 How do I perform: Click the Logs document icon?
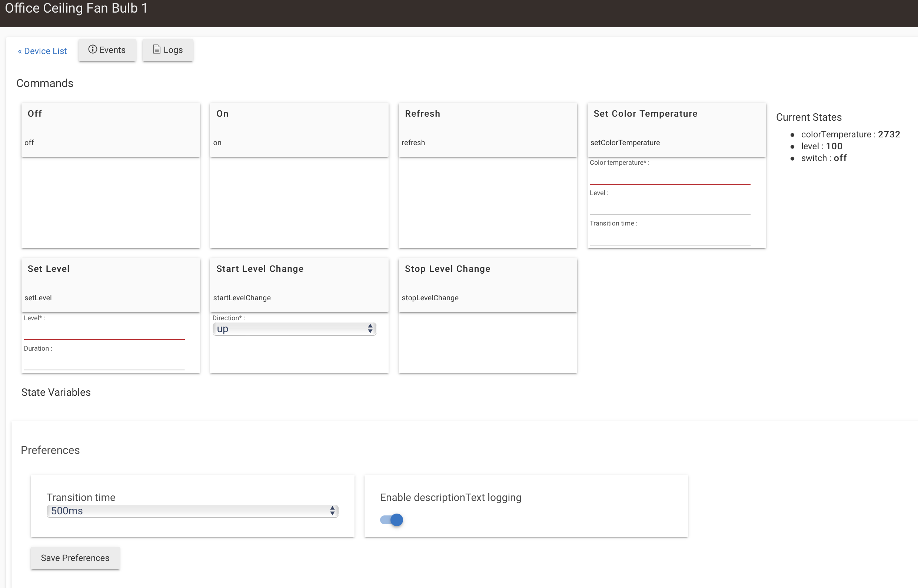click(x=157, y=49)
